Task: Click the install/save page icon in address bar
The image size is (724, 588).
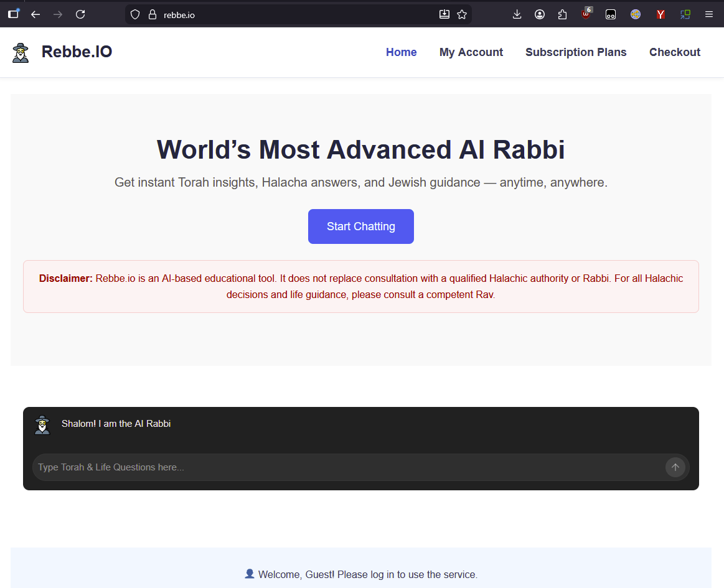Action: point(444,15)
